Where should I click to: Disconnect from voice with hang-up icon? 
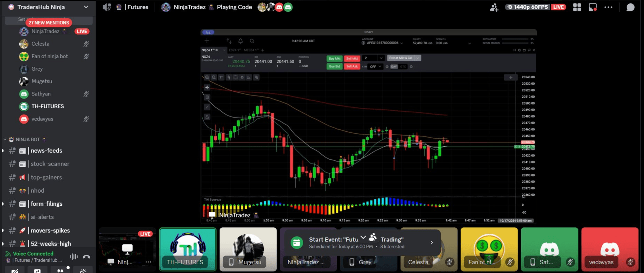pyautogui.click(x=87, y=257)
